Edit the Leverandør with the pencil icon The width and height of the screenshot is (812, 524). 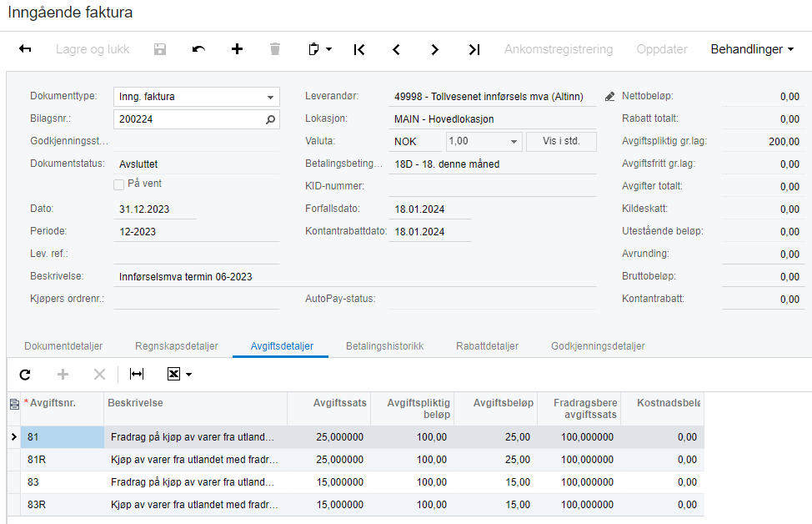pyautogui.click(x=609, y=97)
